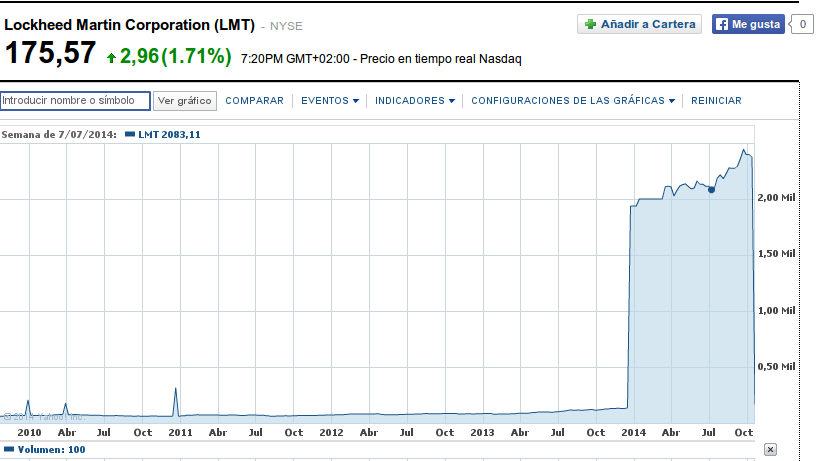Click the 0,50 Mil y-axis label
826x461 pixels.
(x=776, y=366)
